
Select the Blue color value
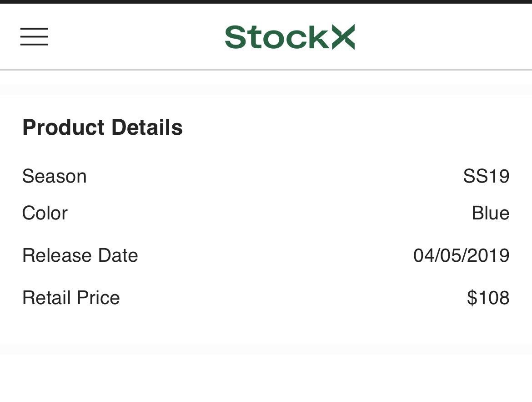(x=491, y=213)
